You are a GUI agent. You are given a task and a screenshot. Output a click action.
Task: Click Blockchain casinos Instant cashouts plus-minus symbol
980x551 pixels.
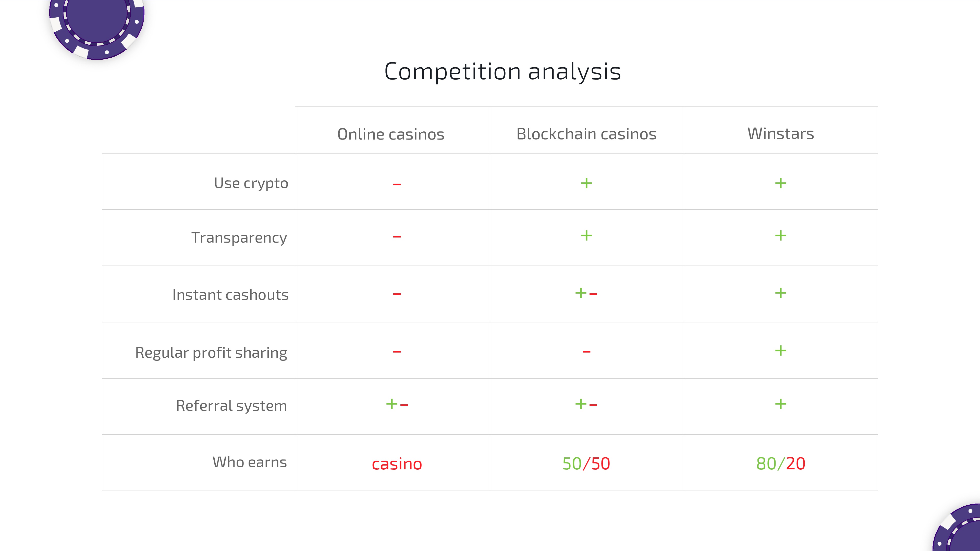tap(586, 293)
